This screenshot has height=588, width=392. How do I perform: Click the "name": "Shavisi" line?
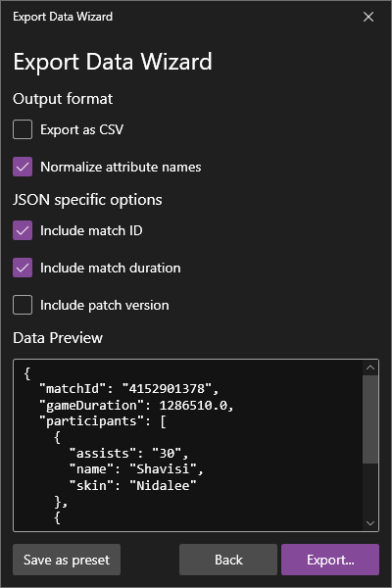click(x=136, y=469)
